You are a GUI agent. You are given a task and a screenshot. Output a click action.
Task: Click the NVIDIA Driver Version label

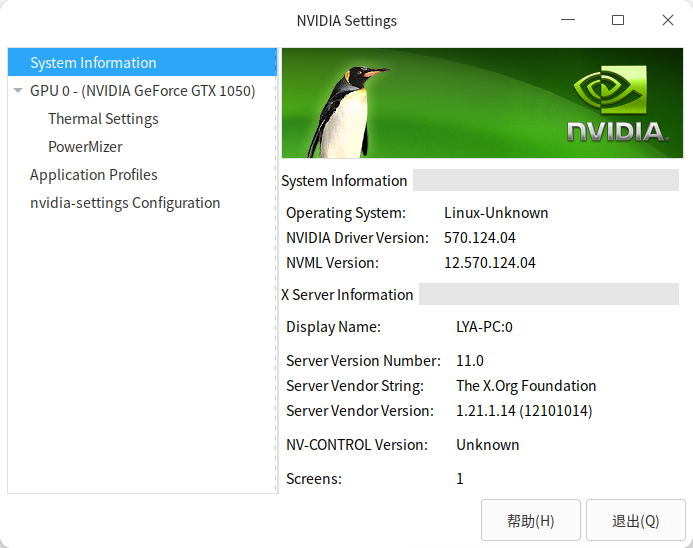[358, 238]
